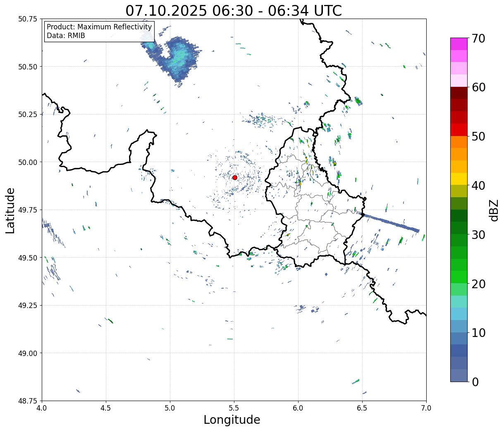The height and width of the screenshot is (430, 504).
Task: Click longitude tick label 6.5
Action: pos(362,408)
